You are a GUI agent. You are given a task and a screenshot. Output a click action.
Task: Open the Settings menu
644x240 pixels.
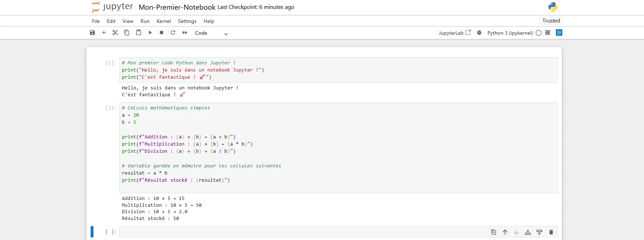187,21
